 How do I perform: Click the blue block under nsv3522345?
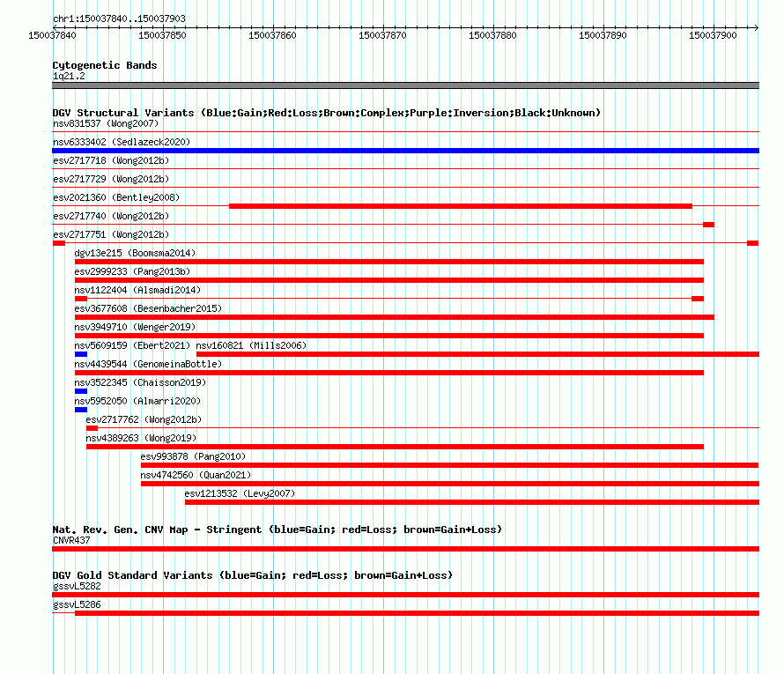pyautogui.click(x=81, y=391)
